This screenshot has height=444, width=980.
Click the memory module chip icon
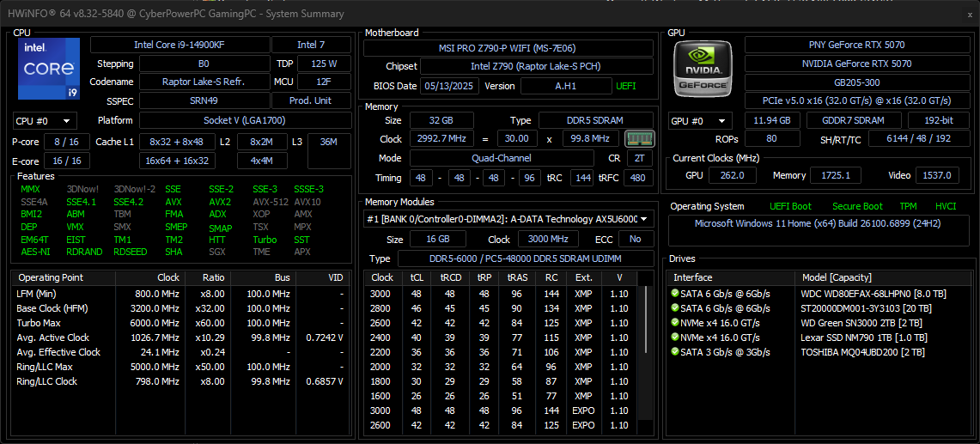(x=639, y=138)
